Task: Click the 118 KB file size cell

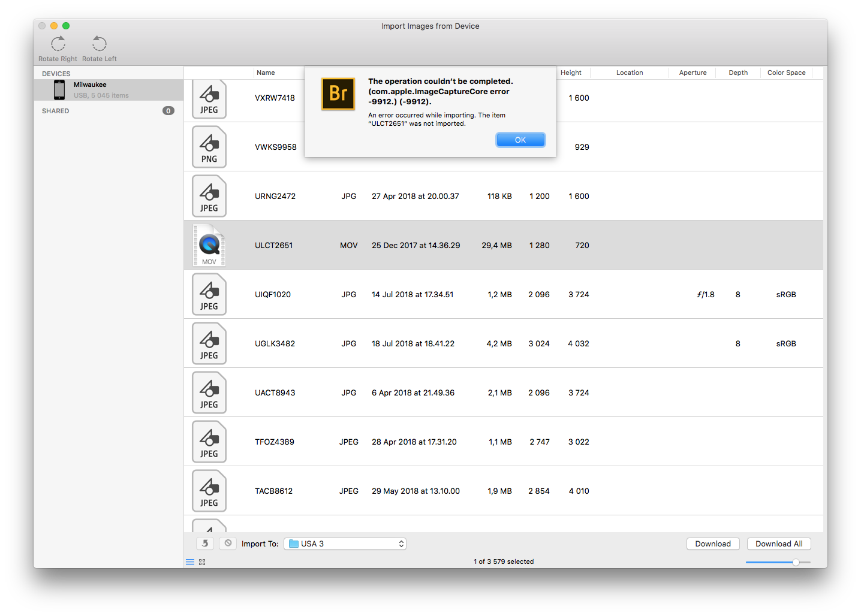Action: [500, 196]
